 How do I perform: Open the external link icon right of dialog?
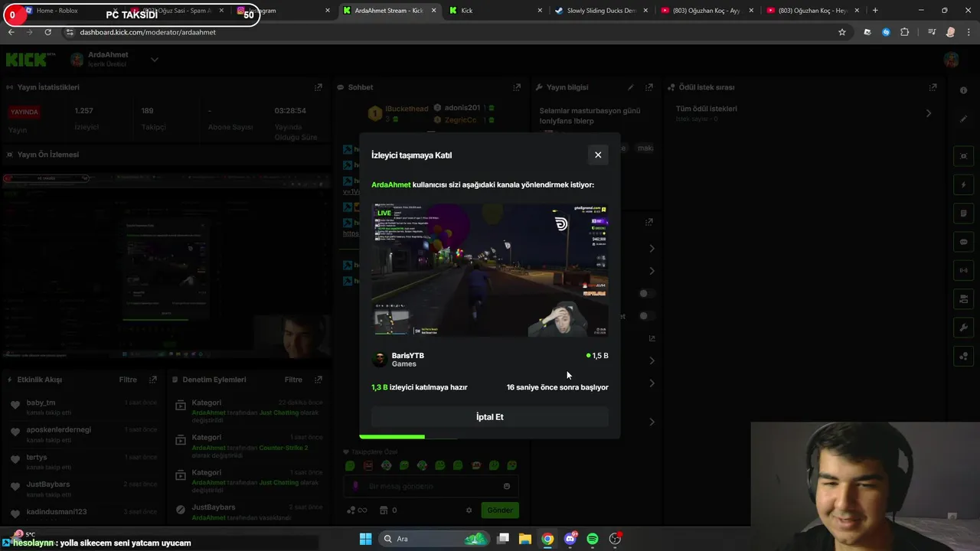[x=652, y=338]
